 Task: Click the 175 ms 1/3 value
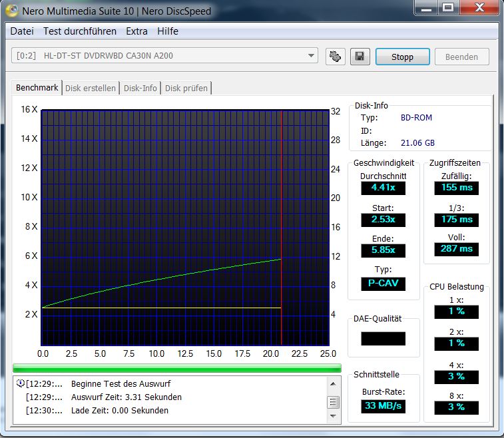[457, 220]
